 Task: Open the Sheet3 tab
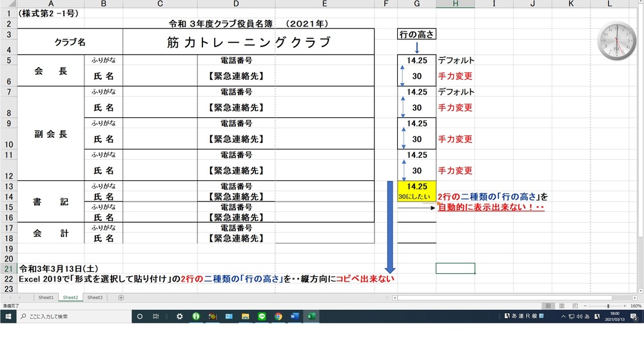(x=95, y=298)
